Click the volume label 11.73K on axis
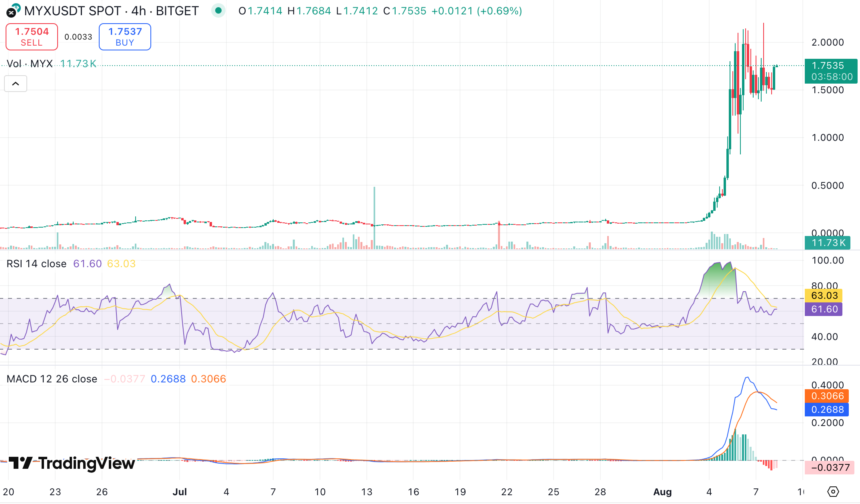Viewport: 860px width, 504px height. coord(827,243)
